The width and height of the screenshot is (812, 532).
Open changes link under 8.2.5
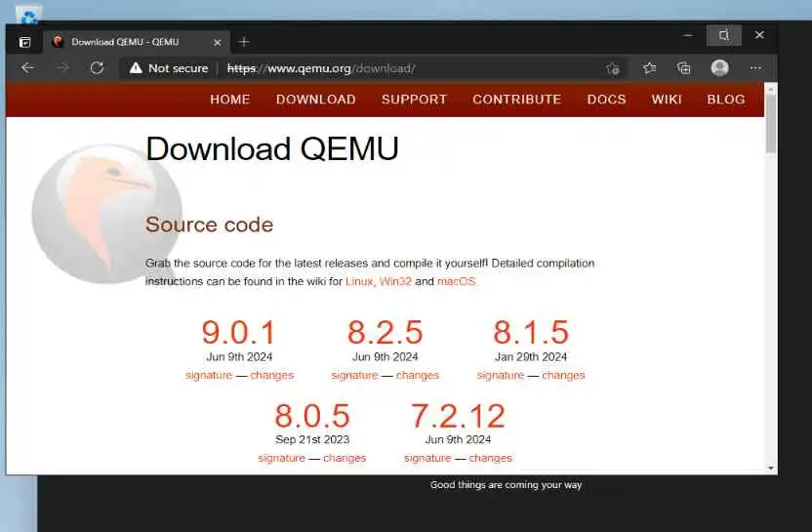(x=418, y=375)
